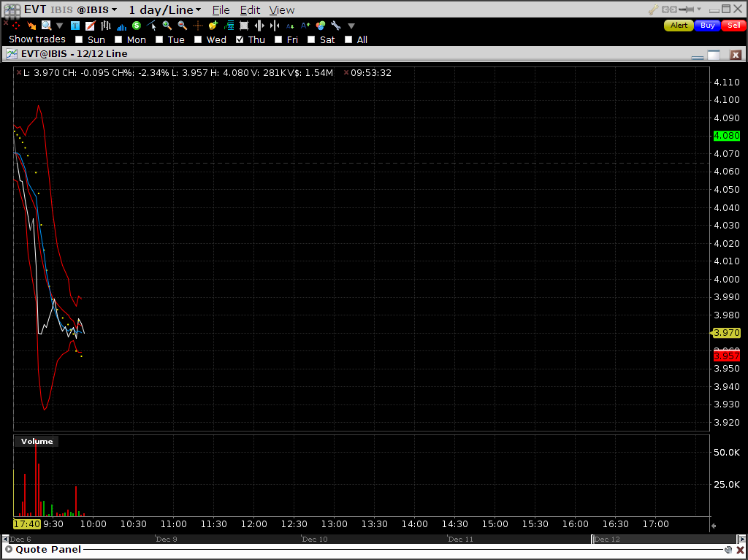Click the timeline scroll right arrow
The width and height of the screenshot is (748, 560).
741,539
